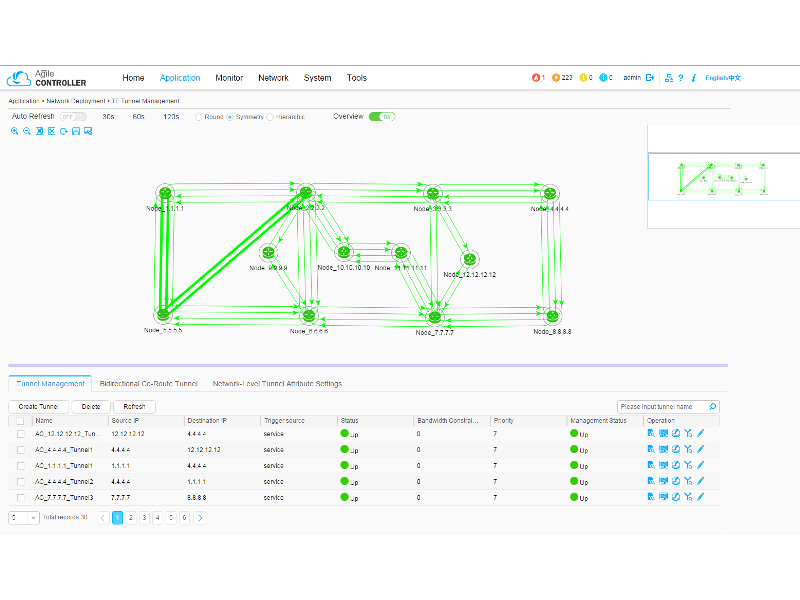Edit AC_1.1.1.1_Tunnel1 with the pencil icon

pos(701,465)
